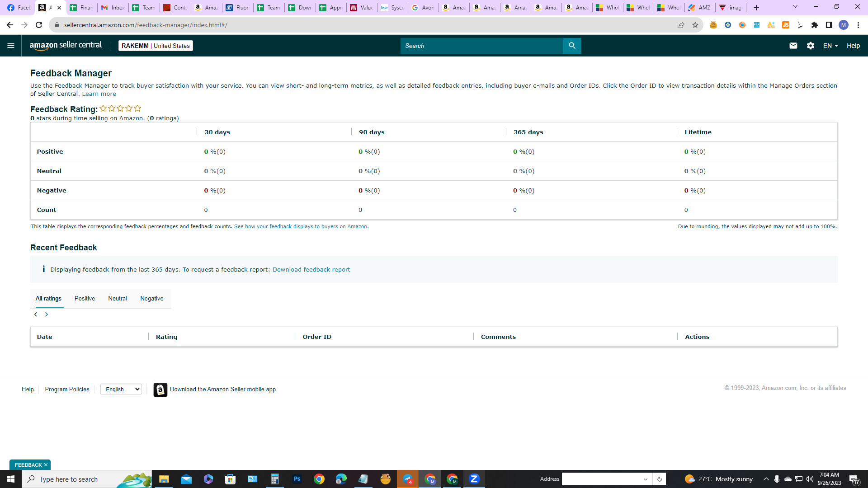Go to next feedback page arrow

47,314
